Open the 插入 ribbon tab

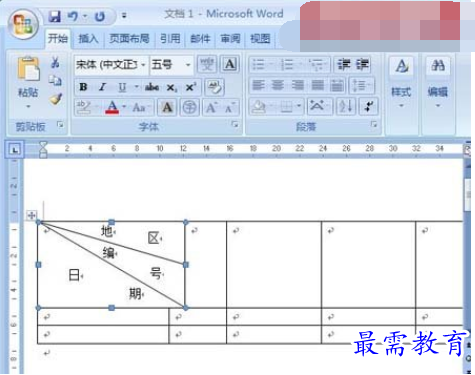pos(88,39)
